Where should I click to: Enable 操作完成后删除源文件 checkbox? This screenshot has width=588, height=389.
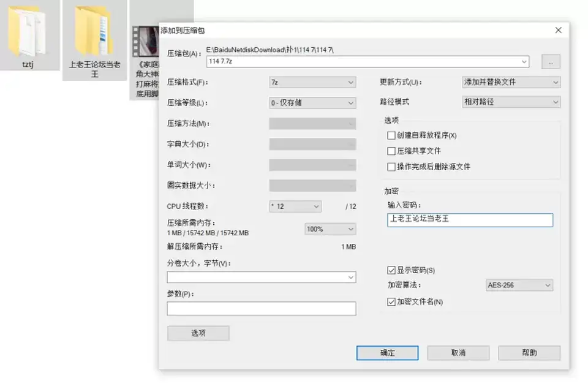[x=391, y=167]
